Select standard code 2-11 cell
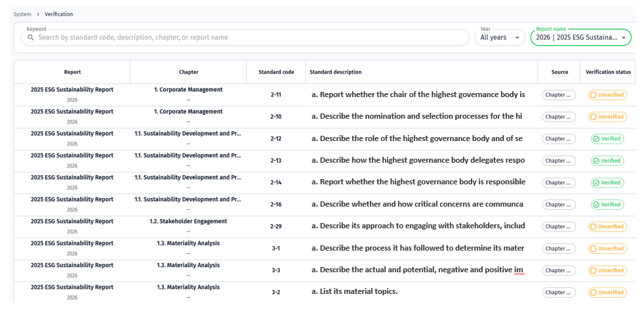The height and width of the screenshot is (309, 644). (x=276, y=95)
